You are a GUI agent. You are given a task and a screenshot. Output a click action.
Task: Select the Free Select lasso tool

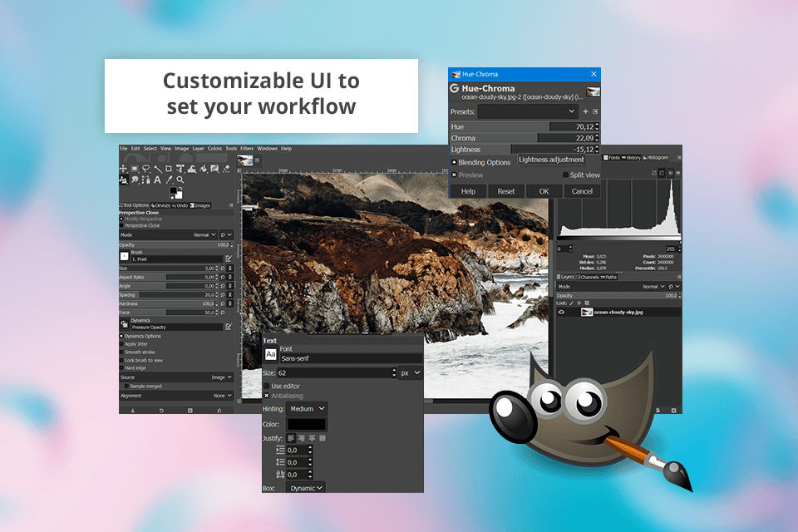click(x=146, y=169)
